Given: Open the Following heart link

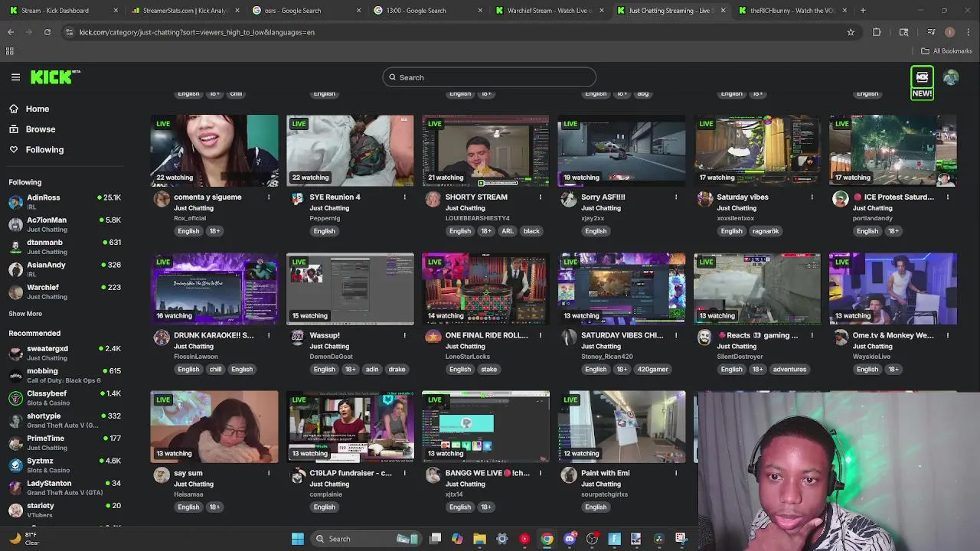Looking at the screenshot, I should click(36, 150).
